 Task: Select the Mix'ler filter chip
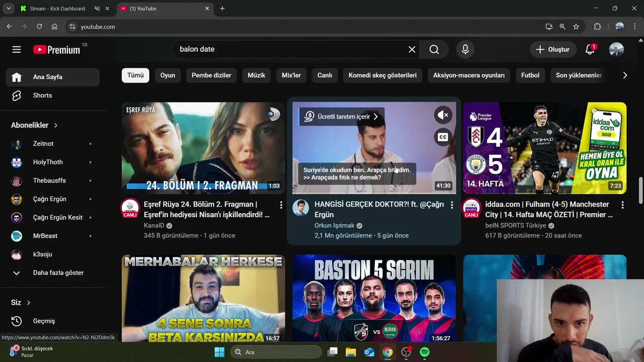(291, 75)
